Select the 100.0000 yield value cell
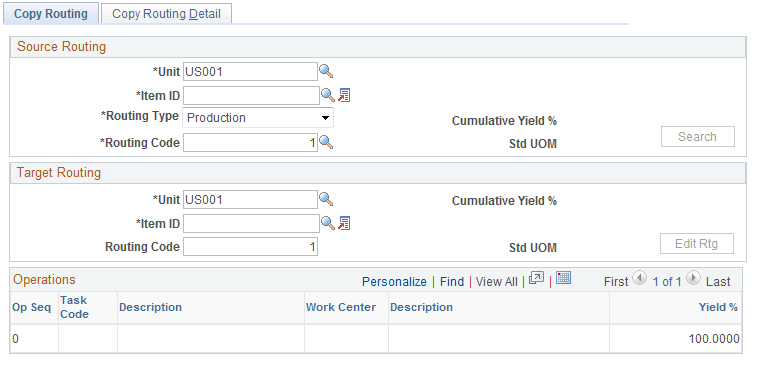Image resolution: width=760 pixels, height=370 pixels. point(714,339)
